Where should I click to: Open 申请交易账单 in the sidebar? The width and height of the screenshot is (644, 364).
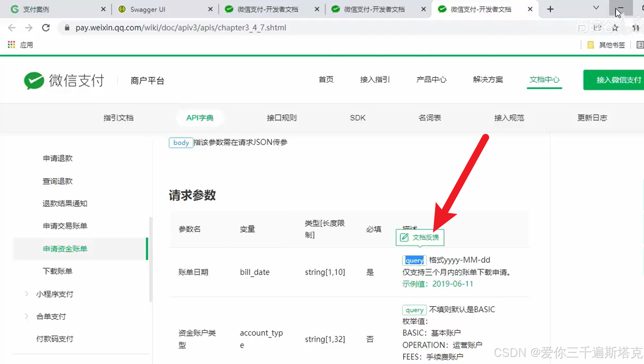coord(65,226)
